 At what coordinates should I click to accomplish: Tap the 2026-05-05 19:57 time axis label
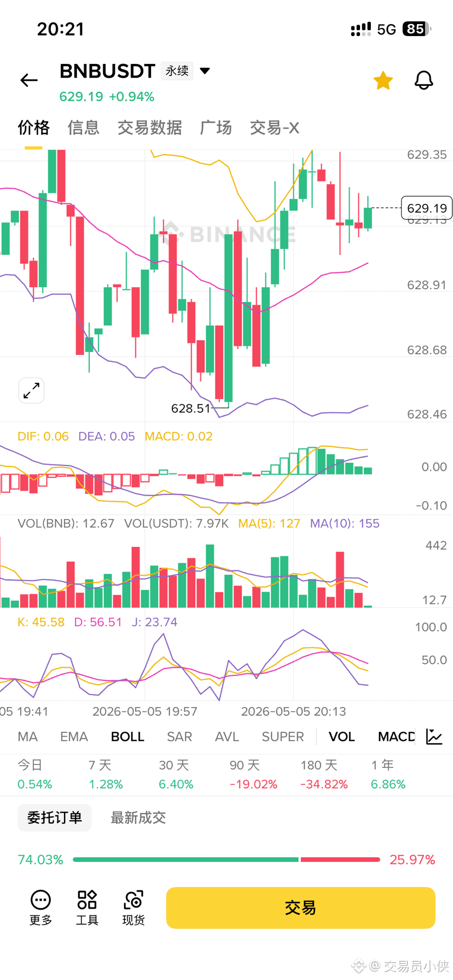pyautogui.click(x=145, y=711)
